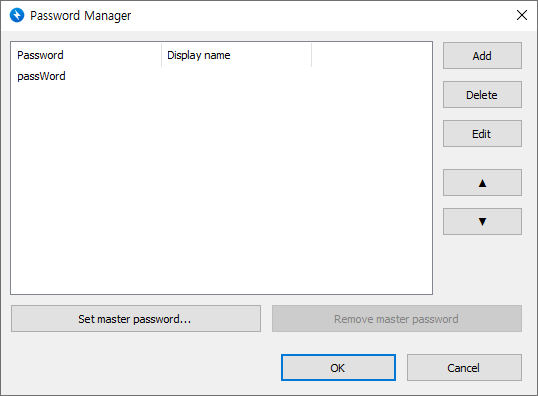Move selected password up with ▲ button

click(482, 183)
